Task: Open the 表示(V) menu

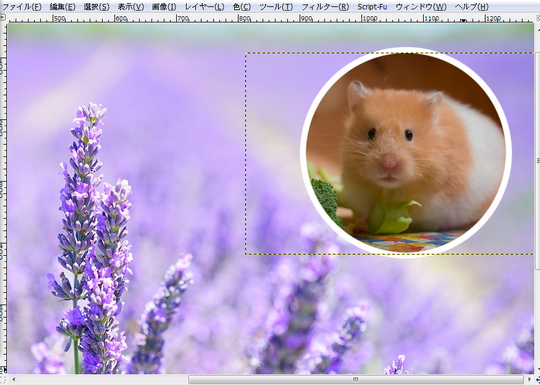Action: [x=131, y=7]
